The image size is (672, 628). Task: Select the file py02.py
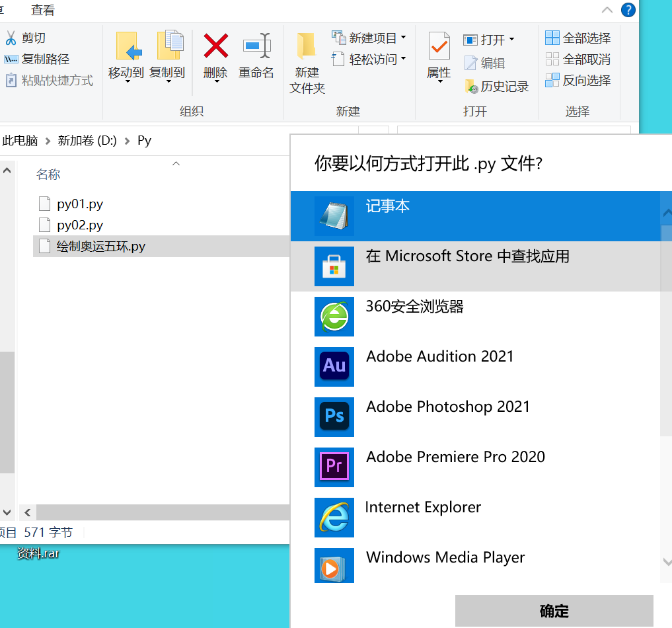[80, 225]
